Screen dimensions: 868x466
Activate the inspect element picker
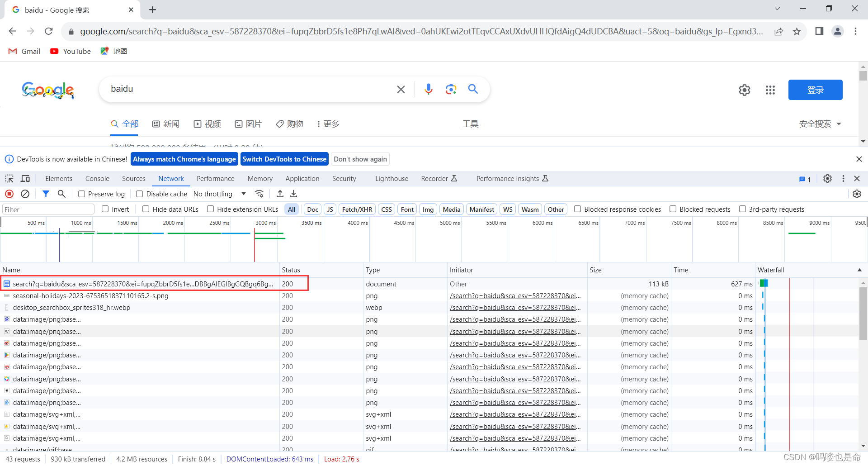click(9, 179)
